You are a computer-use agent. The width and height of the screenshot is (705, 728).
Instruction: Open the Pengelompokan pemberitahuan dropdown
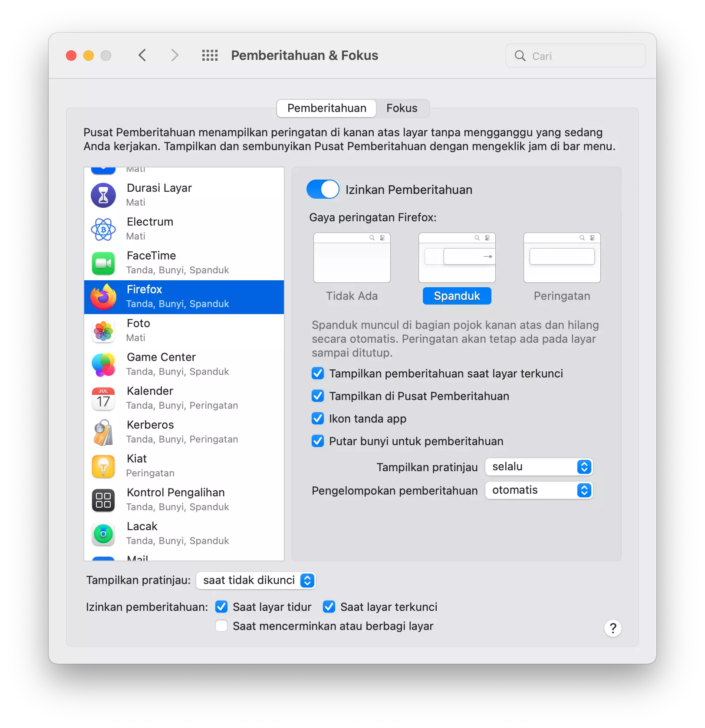(x=539, y=490)
